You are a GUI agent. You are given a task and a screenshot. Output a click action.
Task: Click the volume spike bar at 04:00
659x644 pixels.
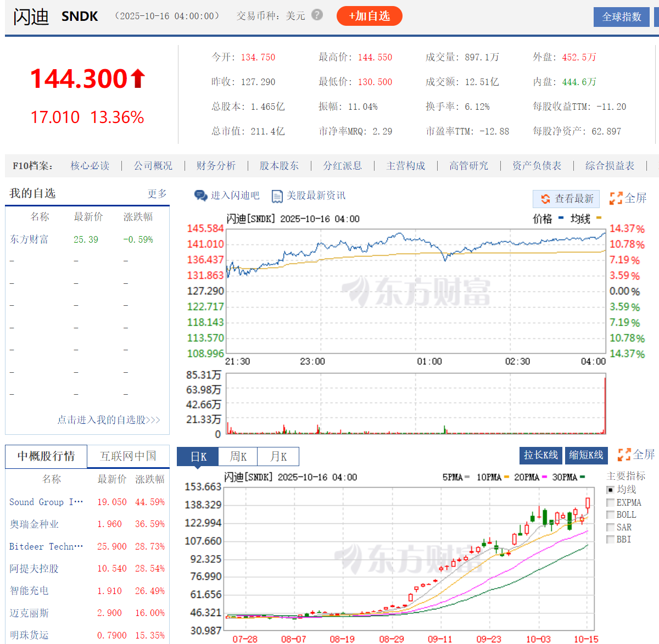tap(605, 405)
